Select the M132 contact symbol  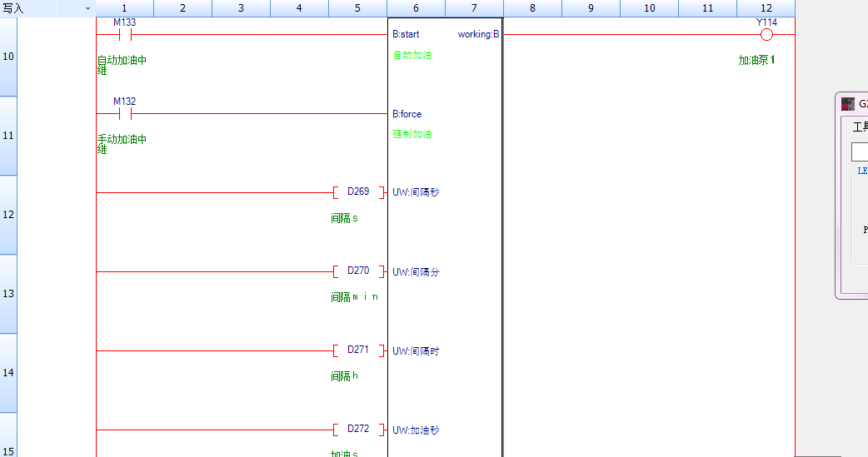(x=125, y=113)
